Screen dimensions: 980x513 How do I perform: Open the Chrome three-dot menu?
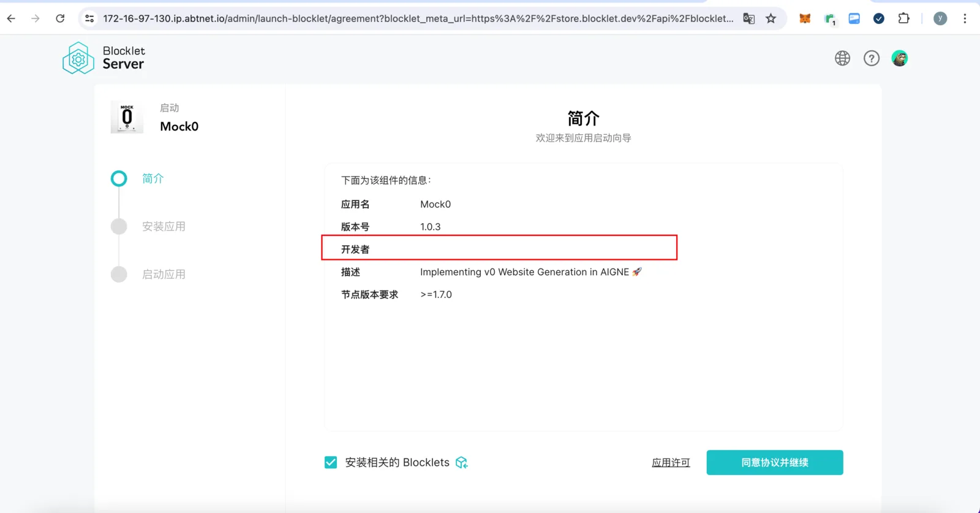(965, 18)
